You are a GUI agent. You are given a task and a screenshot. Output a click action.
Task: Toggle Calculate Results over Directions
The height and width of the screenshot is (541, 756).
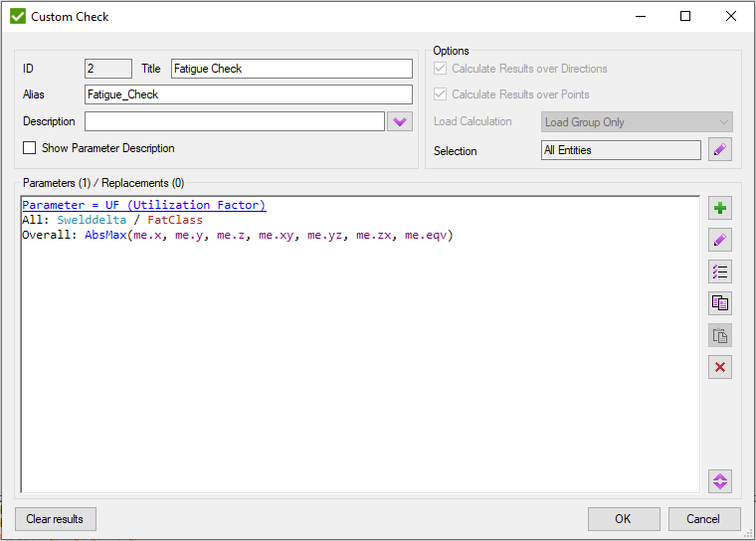440,69
